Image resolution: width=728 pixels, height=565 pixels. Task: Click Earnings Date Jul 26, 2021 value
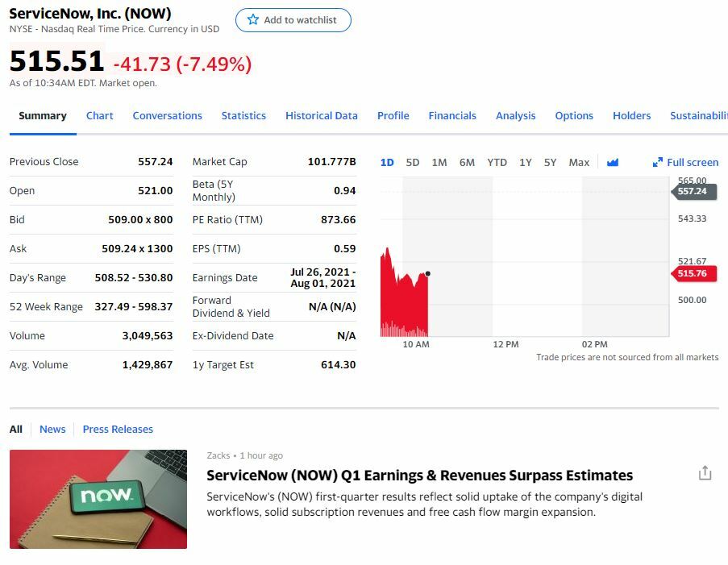[x=322, y=277]
